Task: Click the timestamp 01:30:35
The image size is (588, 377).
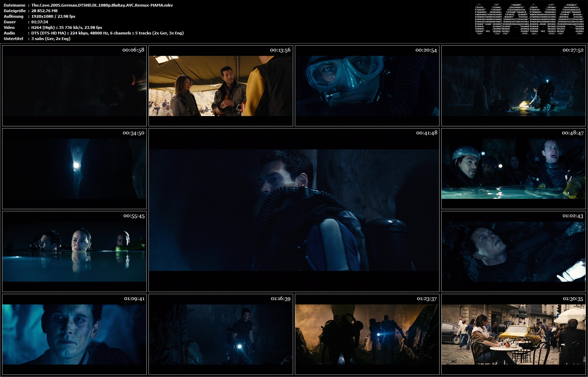Action: tap(573, 298)
